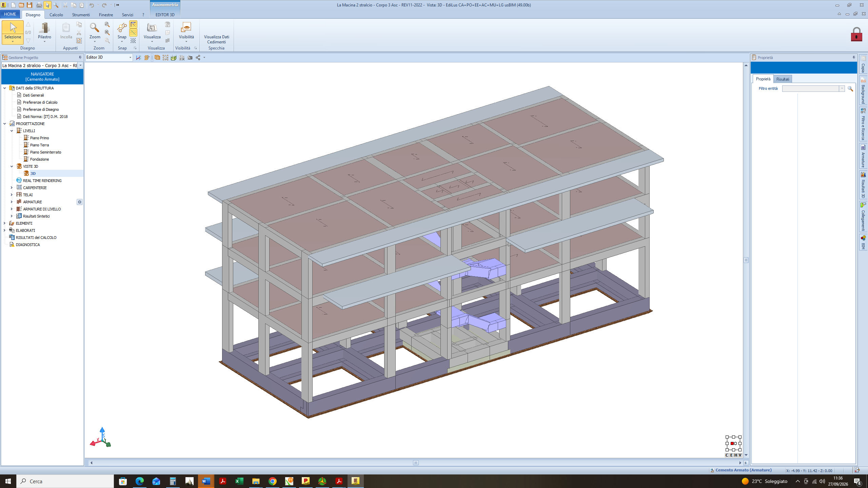This screenshot has width=868, height=488.
Task: Click the red H level height icon
Action: click(139, 58)
